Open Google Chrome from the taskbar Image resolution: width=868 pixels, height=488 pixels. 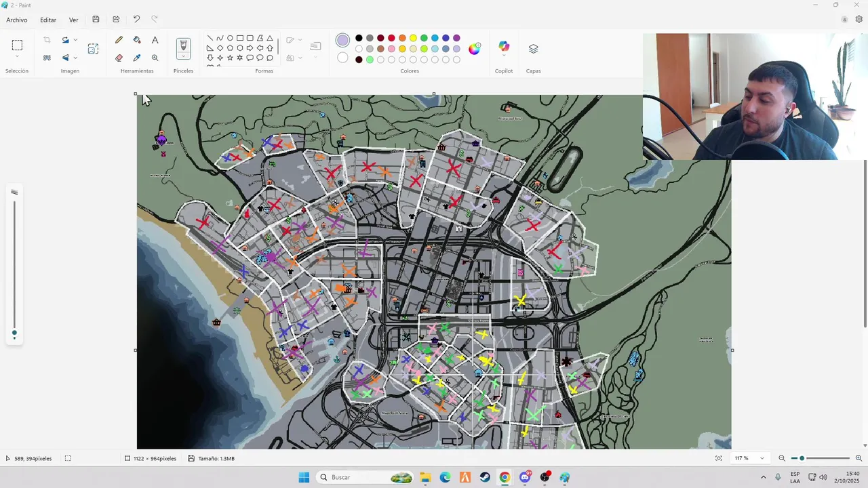click(505, 477)
